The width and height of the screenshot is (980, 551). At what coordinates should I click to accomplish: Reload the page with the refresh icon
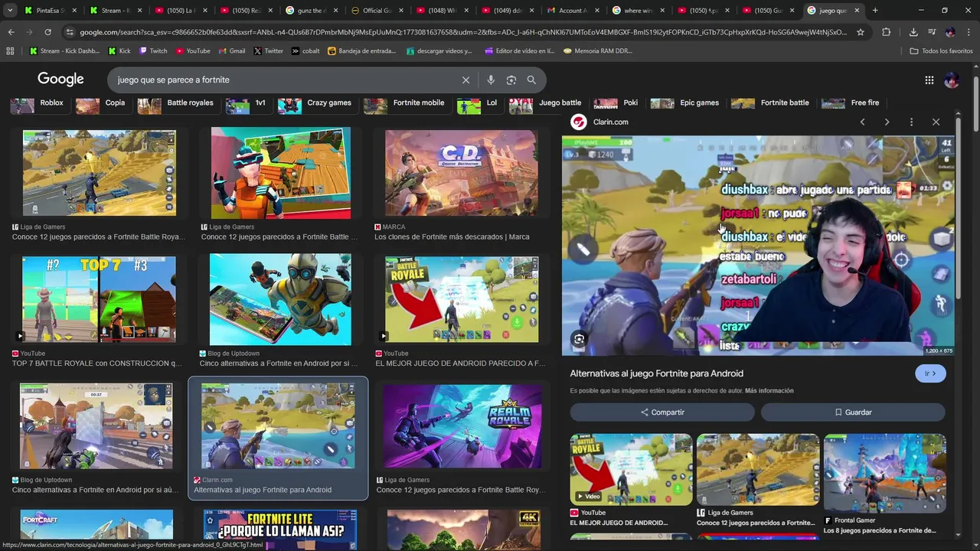point(47,32)
